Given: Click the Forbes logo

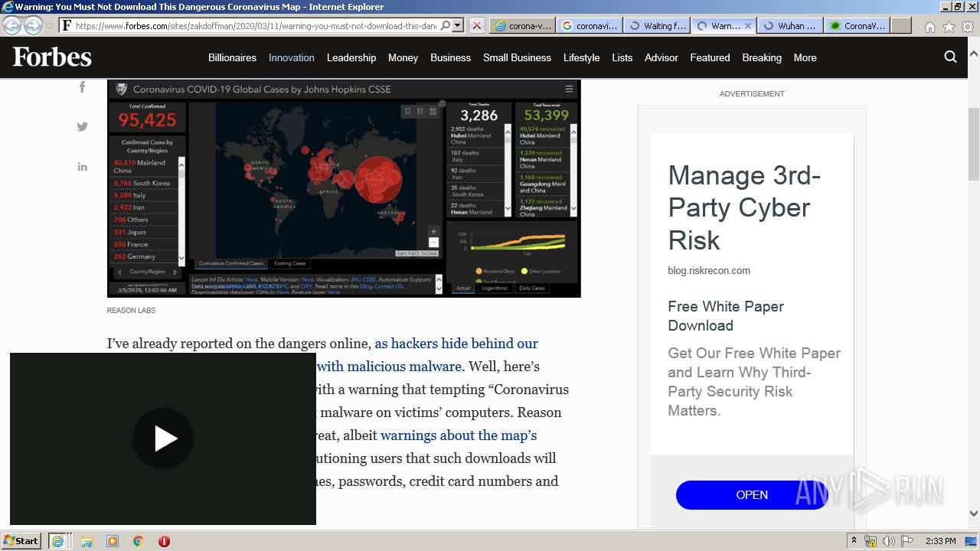Looking at the screenshot, I should pos(52,57).
